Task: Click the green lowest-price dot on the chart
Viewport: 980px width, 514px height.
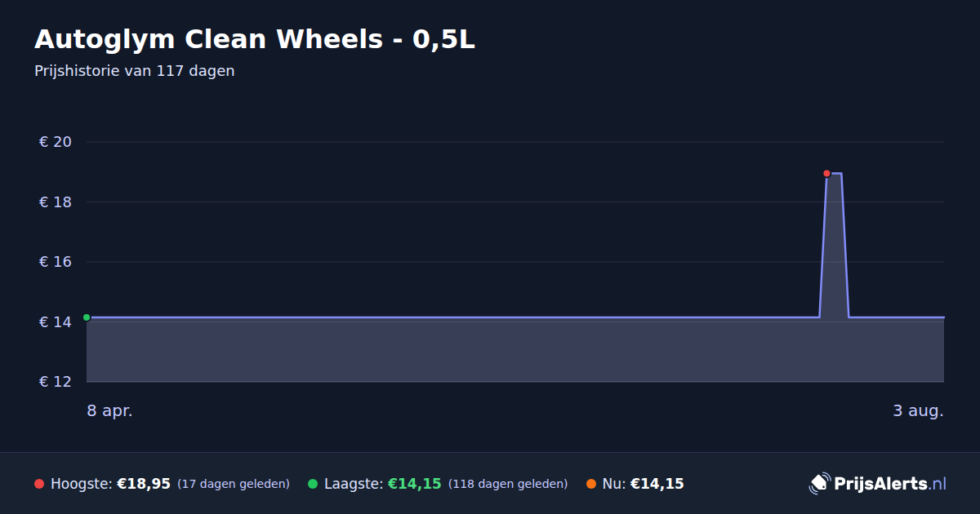Action: point(87,317)
